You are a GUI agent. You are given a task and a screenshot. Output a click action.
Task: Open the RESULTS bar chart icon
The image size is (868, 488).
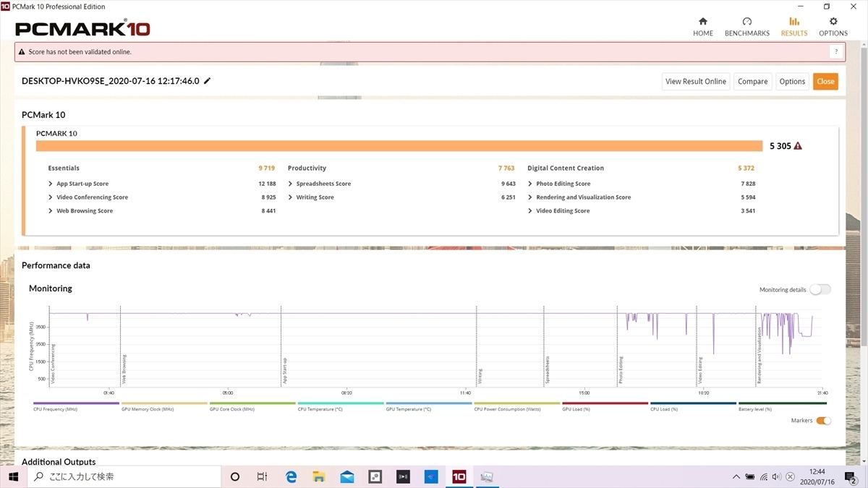[794, 22]
